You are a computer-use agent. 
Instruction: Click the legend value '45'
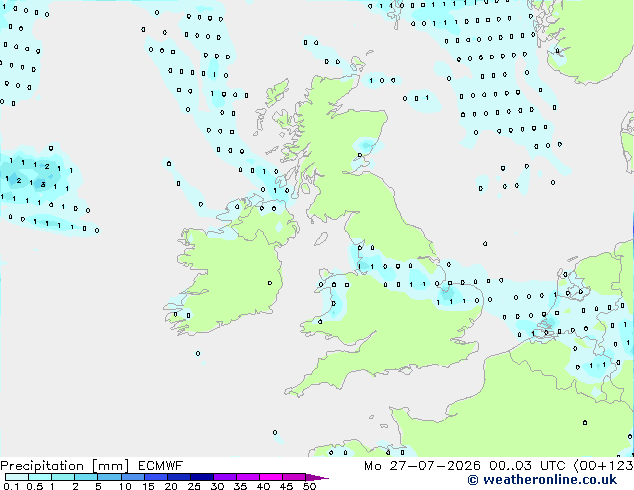tap(286, 486)
